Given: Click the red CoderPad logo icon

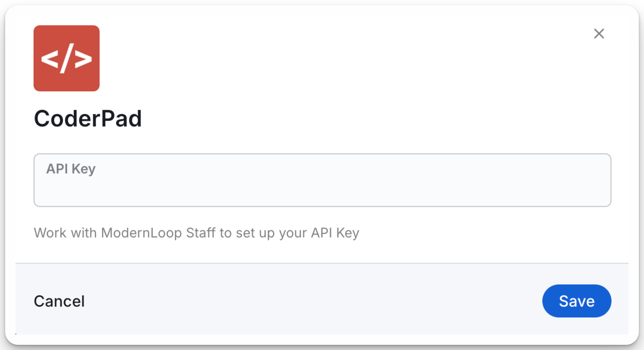Looking at the screenshot, I should tap(67, 58).
